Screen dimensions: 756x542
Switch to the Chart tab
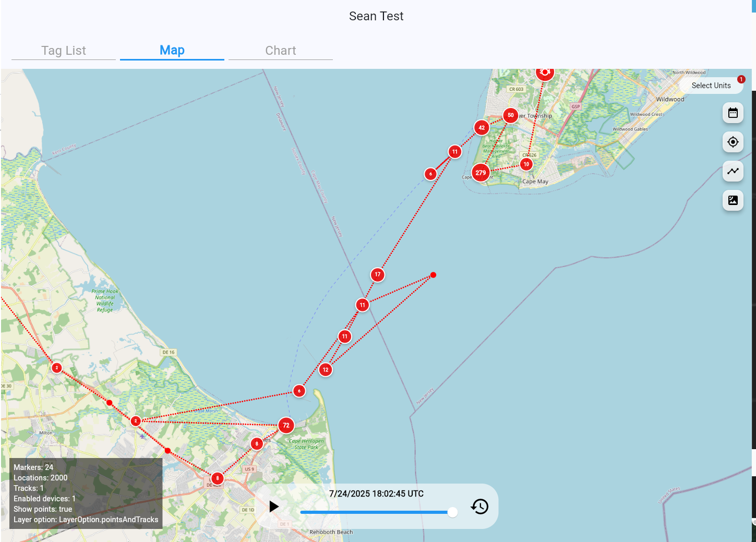click(280, 51)
